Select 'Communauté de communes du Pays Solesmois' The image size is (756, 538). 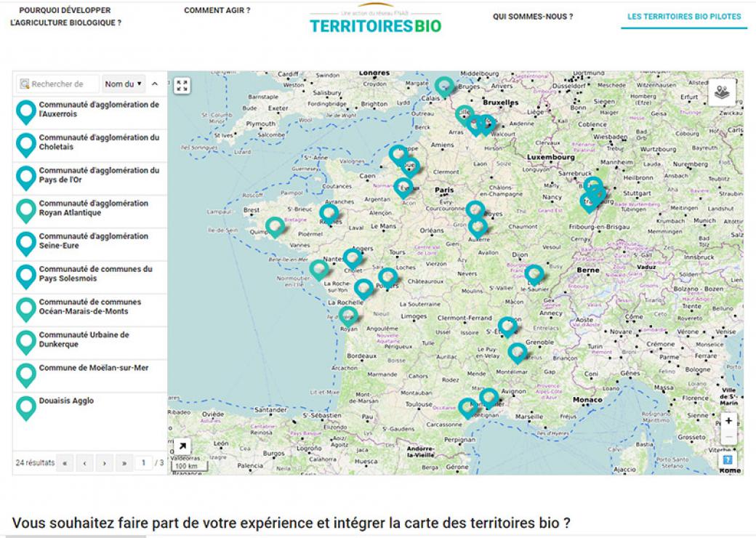click(x=89, y=276)
